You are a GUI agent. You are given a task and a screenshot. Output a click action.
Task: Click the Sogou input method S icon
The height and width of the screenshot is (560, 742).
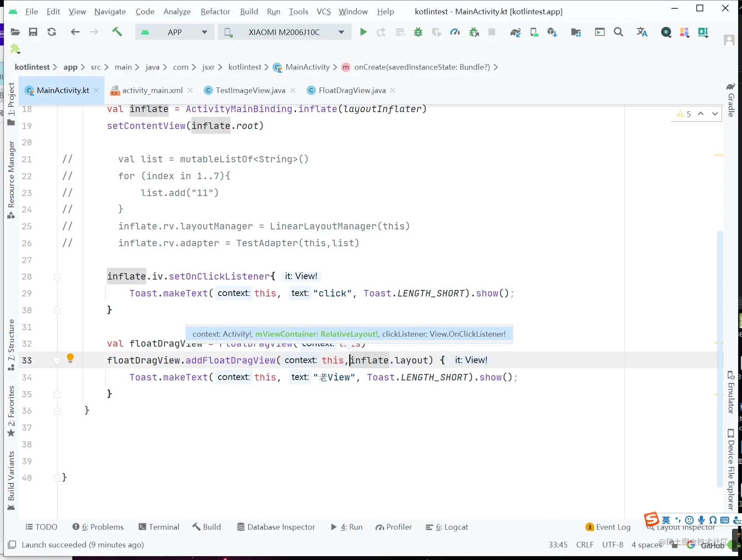pos(651,519)
